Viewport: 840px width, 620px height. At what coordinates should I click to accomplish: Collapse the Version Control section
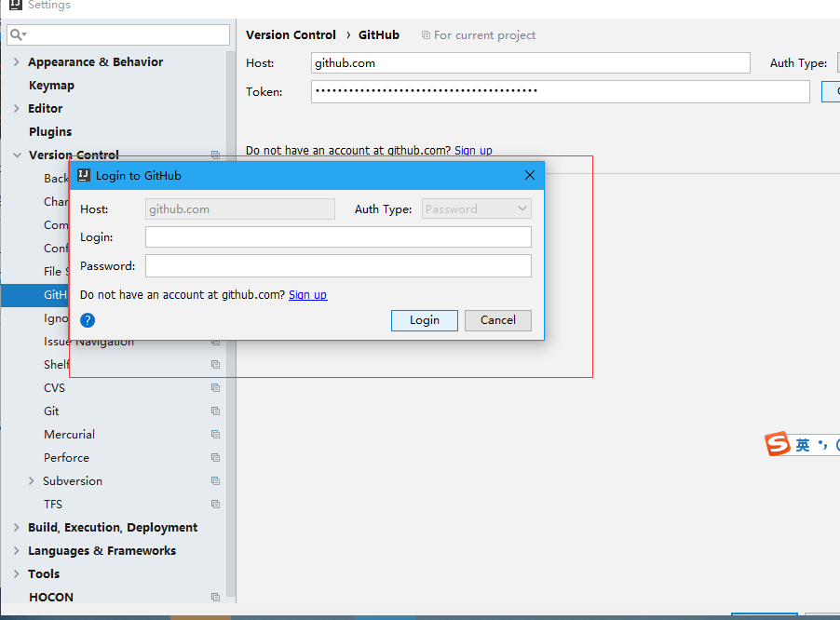tap(17, 155)
